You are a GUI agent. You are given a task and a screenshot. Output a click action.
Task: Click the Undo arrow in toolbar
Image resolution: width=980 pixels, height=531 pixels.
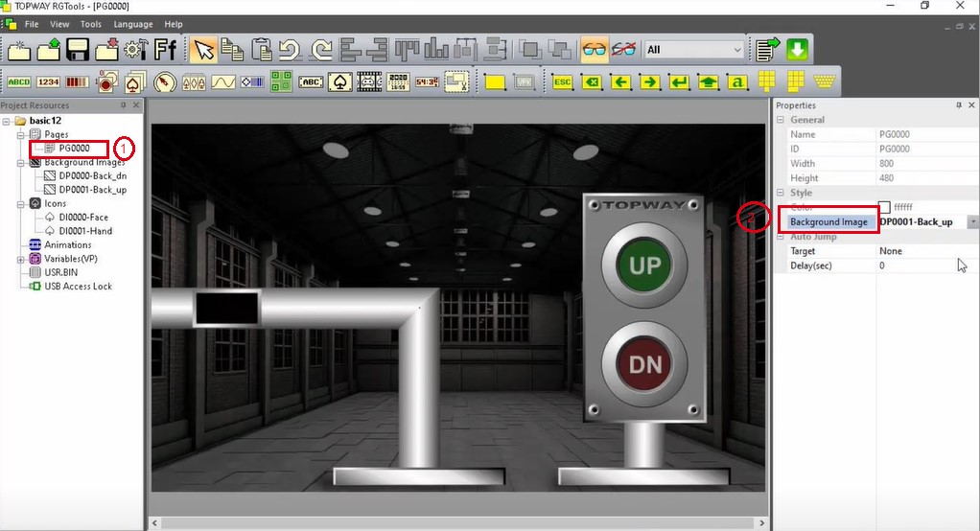click(x=291, y=50)
